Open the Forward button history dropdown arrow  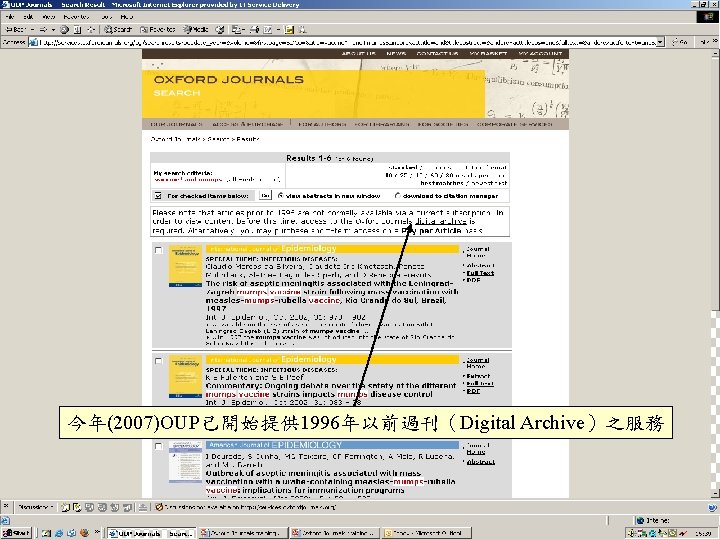coord(53,29)
